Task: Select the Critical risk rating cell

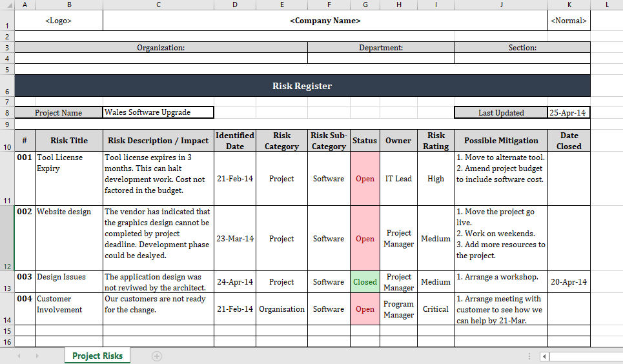Action: 436,309
